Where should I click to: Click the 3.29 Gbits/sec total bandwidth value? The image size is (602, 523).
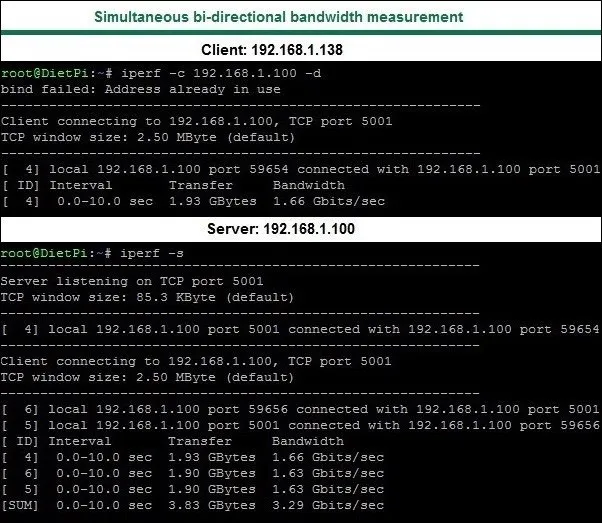[328, 506]
